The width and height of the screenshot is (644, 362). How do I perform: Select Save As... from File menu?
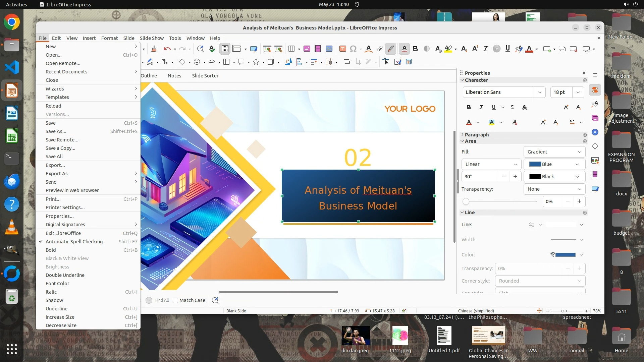(x=56, y=131)
